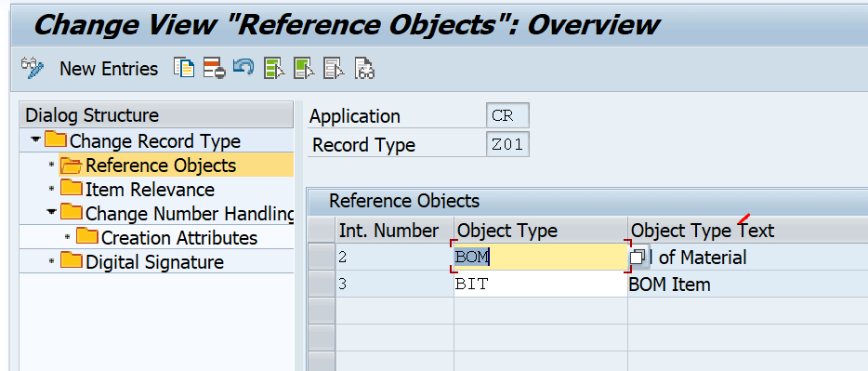Click the Select Block toolbar icon
The image size is (868, 371).
pyautogui.click(x=304, y=68)
